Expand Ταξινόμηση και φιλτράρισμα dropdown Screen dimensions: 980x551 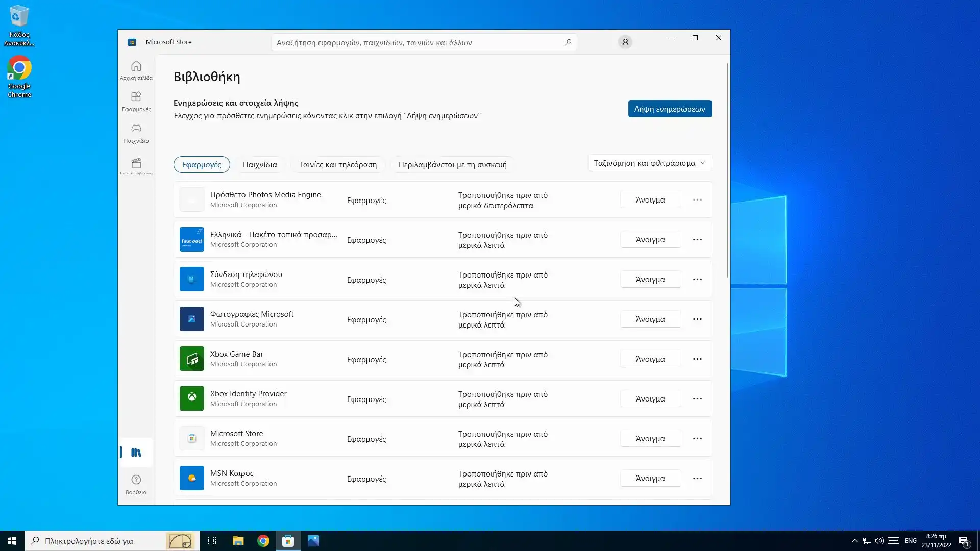649,163
